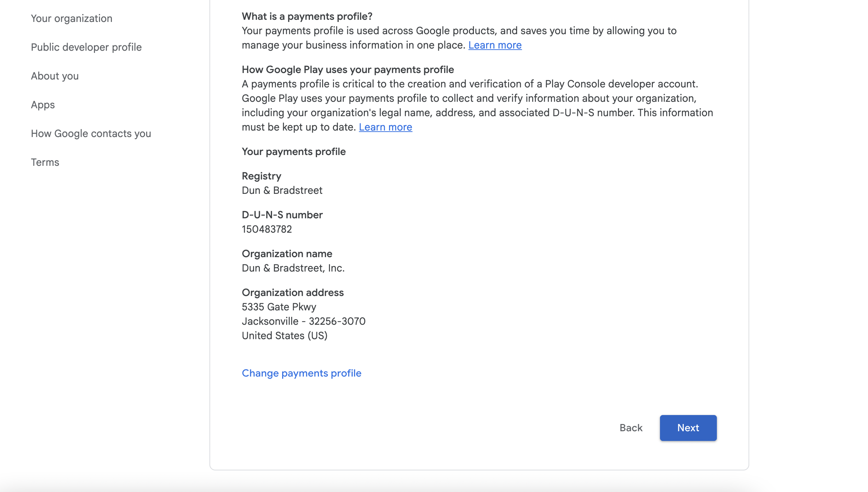Click organization name Dun & Bradstreet, Inc.
868x492 pixels.
[x=293, y=268]
